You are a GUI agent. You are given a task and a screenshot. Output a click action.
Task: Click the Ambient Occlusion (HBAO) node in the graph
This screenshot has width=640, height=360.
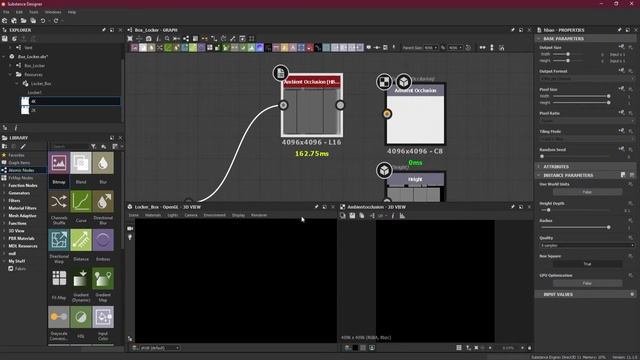312,105
